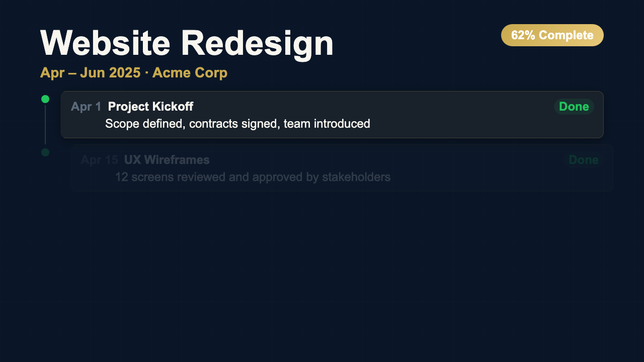This screenshot has height=362, width=644.
Task: Click the progress indicator showing 62%
Action: click(x=552, y=35)
